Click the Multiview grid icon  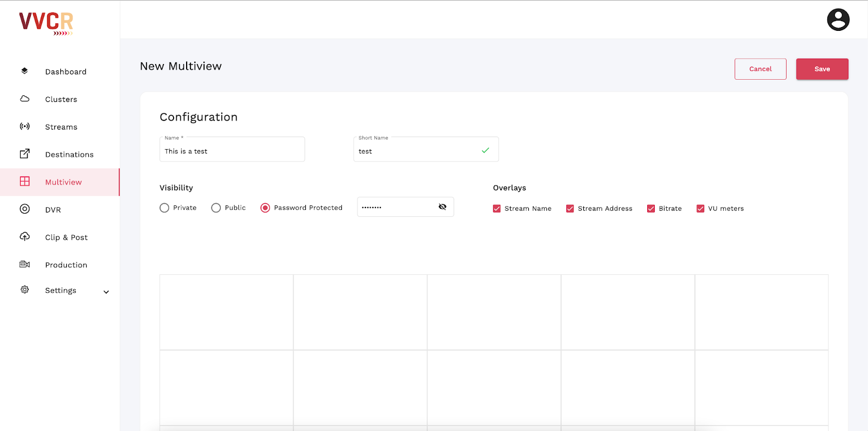[24, 182]
